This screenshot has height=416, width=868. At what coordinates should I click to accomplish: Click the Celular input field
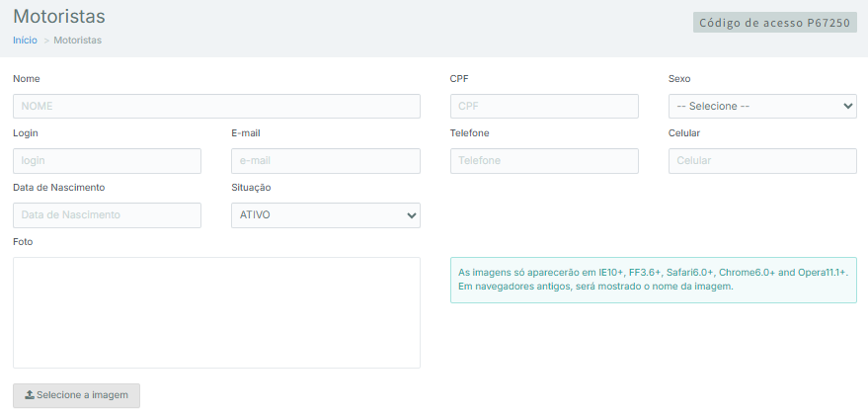[x=761, y=160]
